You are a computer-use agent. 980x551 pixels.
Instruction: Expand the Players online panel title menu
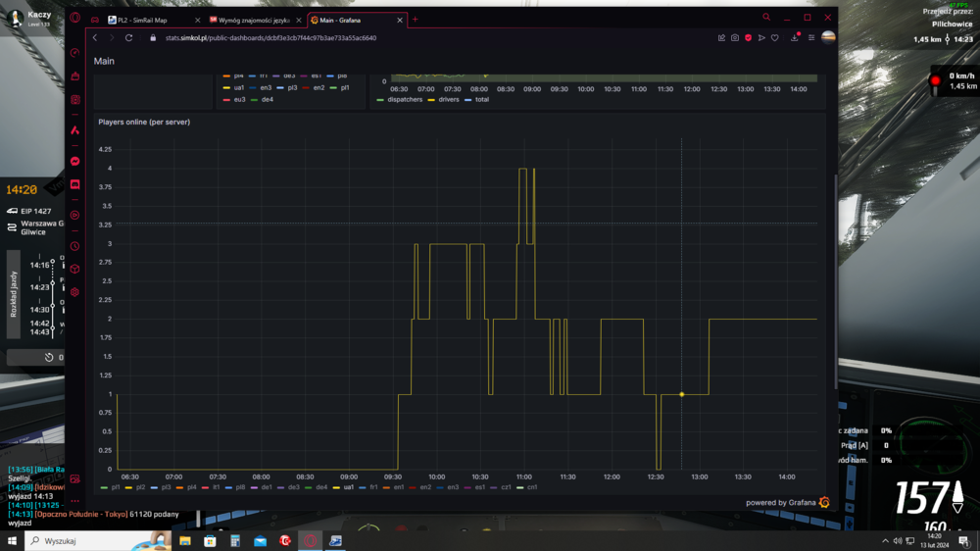point(144,122)
